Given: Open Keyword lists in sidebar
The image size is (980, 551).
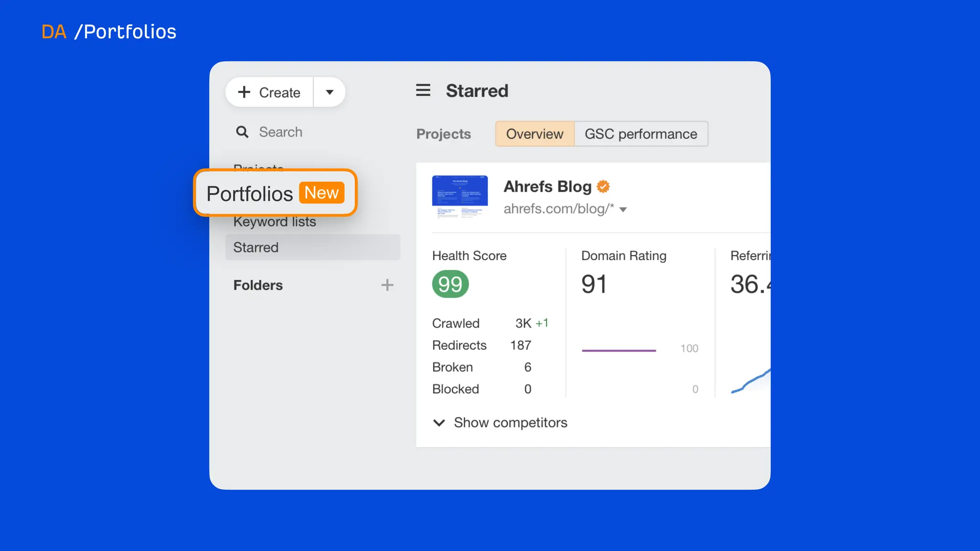Looking at the screenshot, I should [x=275, y=222].
